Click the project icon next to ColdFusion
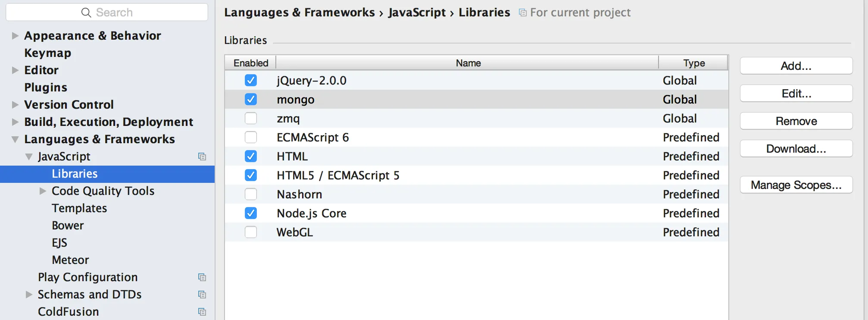The width and height of the screenshot is (868, 320). click(x=202, y=312)
